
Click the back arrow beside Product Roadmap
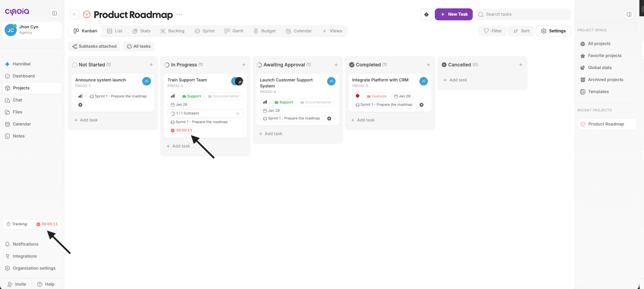click(x=75, y=14)
